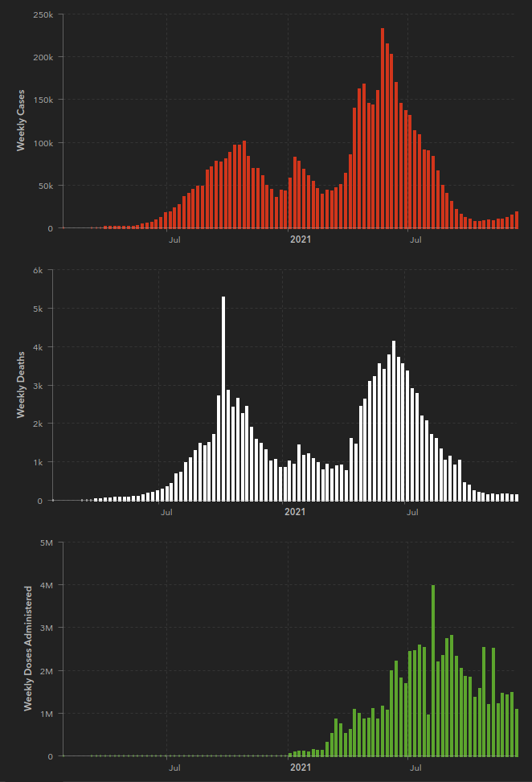Select the rightmost green bar in doses chart
532x782 pixels.
tap(517, 732)
